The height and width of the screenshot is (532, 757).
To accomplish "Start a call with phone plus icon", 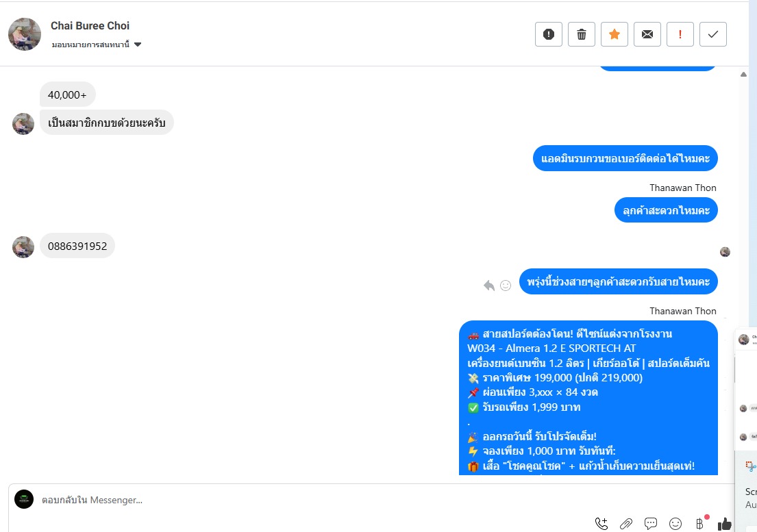I will (x=601, y=523).
